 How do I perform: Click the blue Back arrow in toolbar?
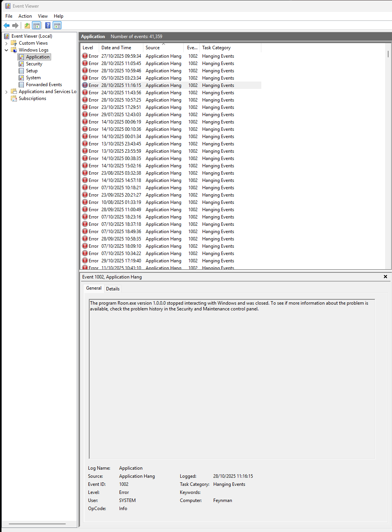pyautogui.click(x=7, y=26)
